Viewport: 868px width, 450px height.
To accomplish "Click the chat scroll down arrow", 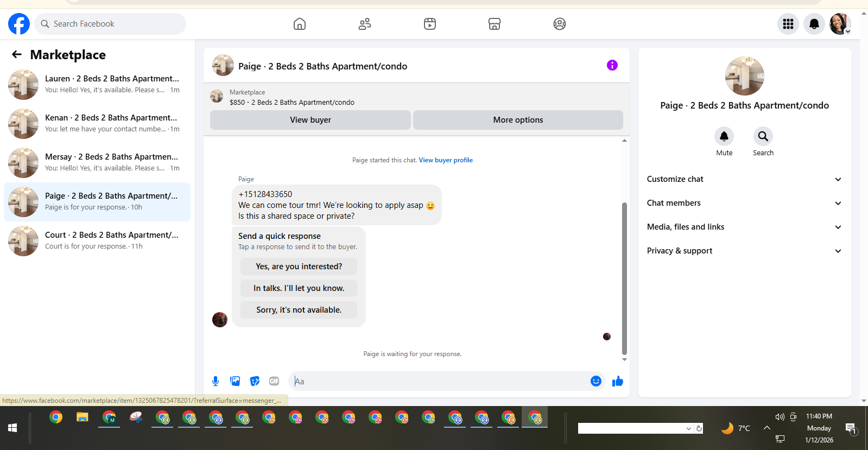I will 624,359.
